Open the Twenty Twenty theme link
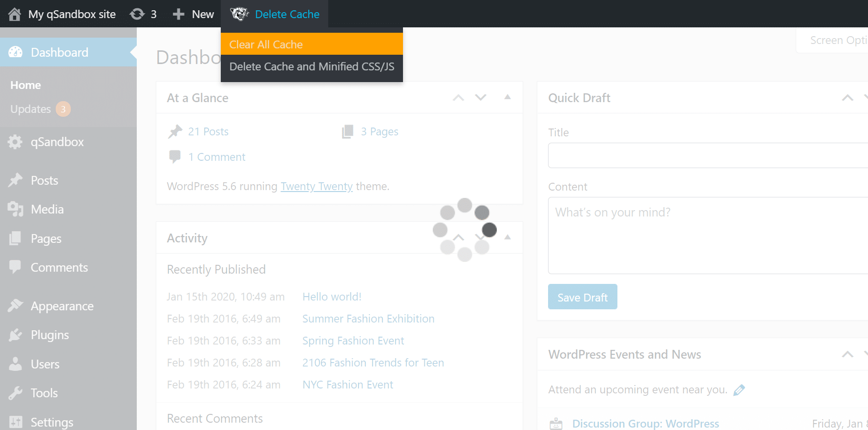Viewport: 868px width, 430px height. 317,186
